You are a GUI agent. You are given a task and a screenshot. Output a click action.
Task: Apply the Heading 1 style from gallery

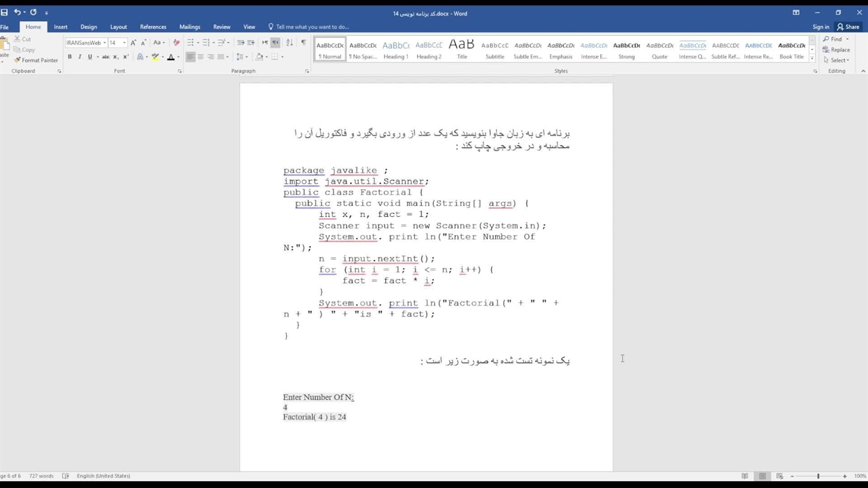click(x=395, y=49)
